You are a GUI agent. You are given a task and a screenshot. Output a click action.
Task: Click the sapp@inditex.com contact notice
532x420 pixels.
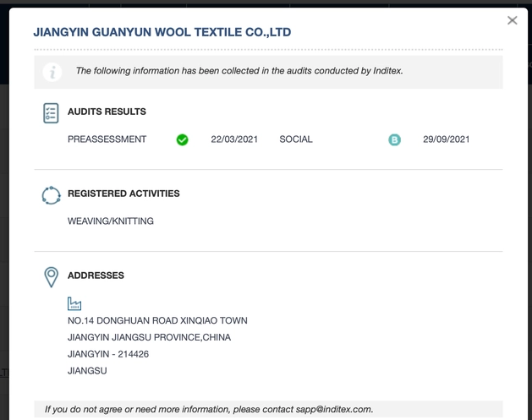click(x=268, y=409)
